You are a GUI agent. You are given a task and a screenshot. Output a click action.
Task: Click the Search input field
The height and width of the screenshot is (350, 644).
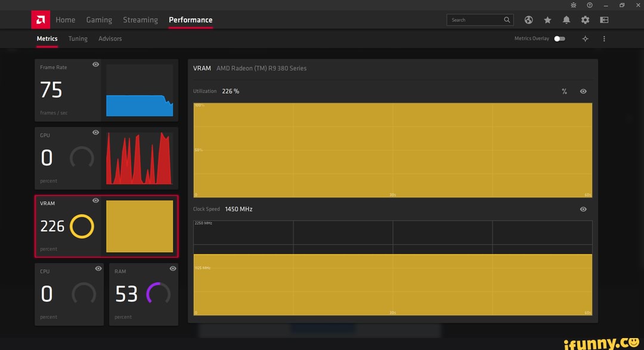(x=477, y=20)
